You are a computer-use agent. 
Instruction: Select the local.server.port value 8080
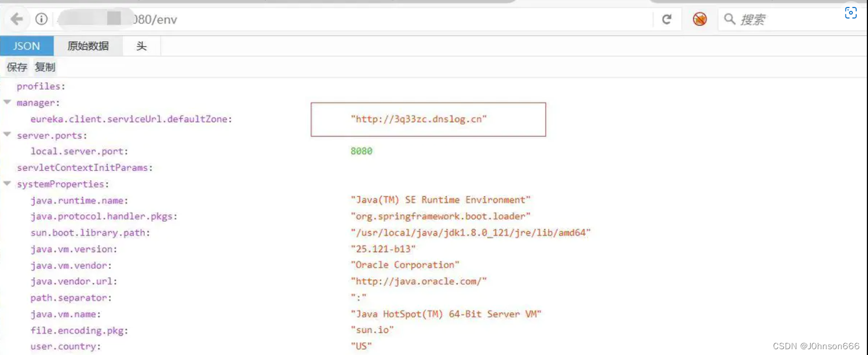pyautogui.click(x=361, y=151)
